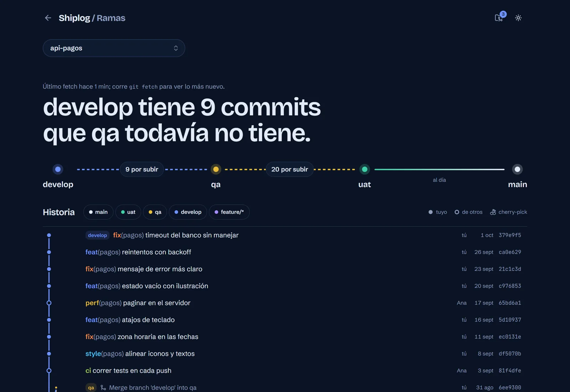Image resolution: width=570 pixels, height=392 pixels.
Task: Click the Shiplog breadcrumb link
Action: point(74,18)
